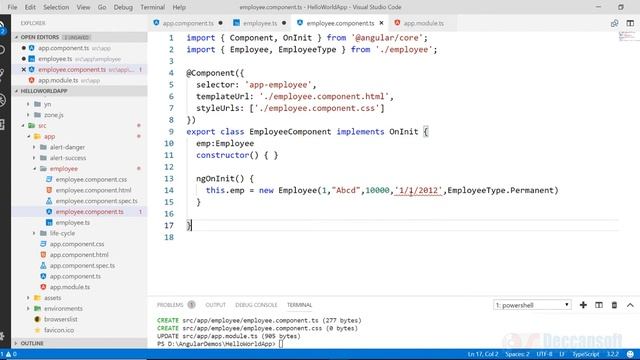Viewport: 640px width, 360px height.
Task: Open browserslist file in the explorer
Action: click(60, 319)
